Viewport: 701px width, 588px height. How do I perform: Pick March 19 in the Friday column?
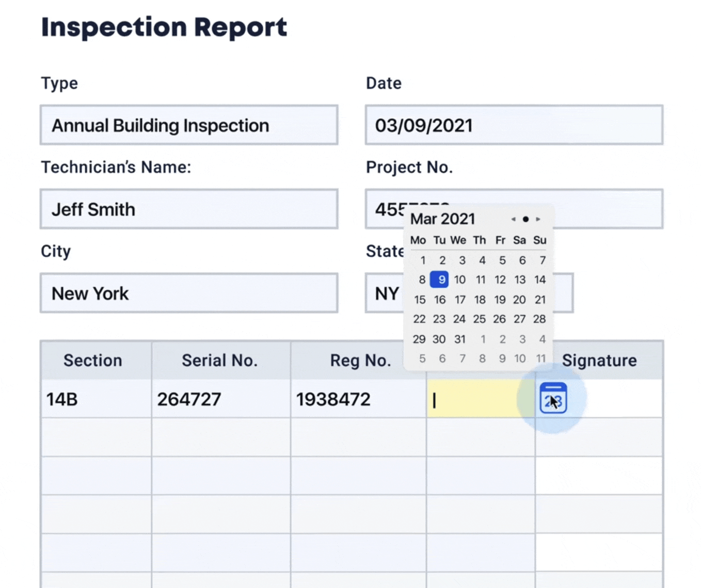point(500,300)
